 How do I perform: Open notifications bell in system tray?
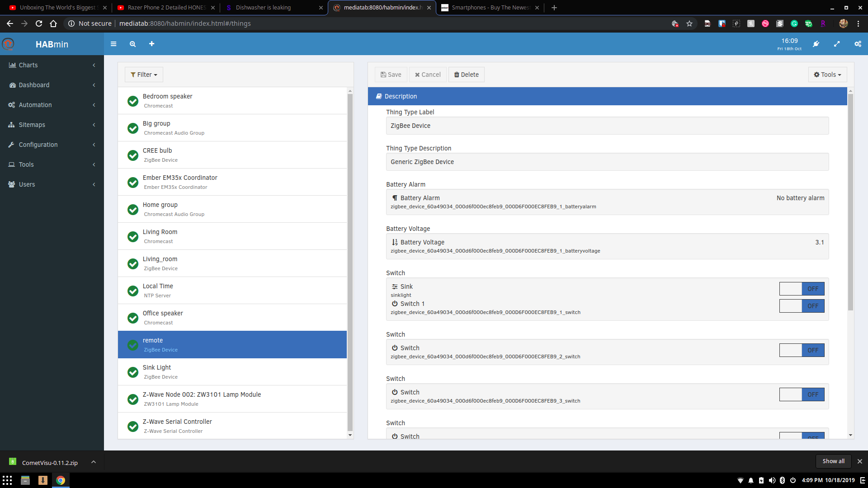751,480
